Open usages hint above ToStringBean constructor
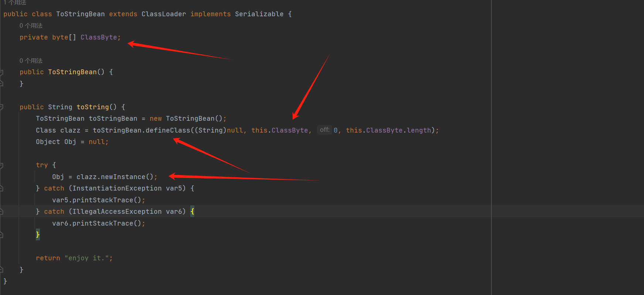 [31, 61]
